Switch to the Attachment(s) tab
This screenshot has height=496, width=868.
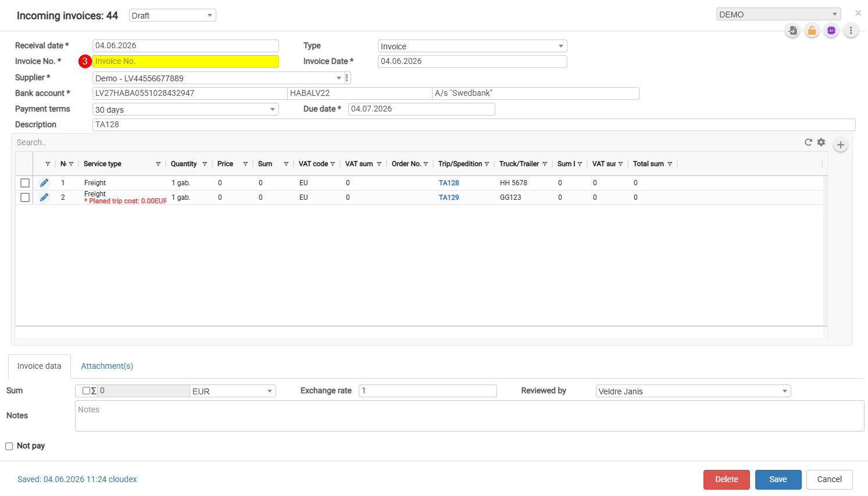point(107,366)
